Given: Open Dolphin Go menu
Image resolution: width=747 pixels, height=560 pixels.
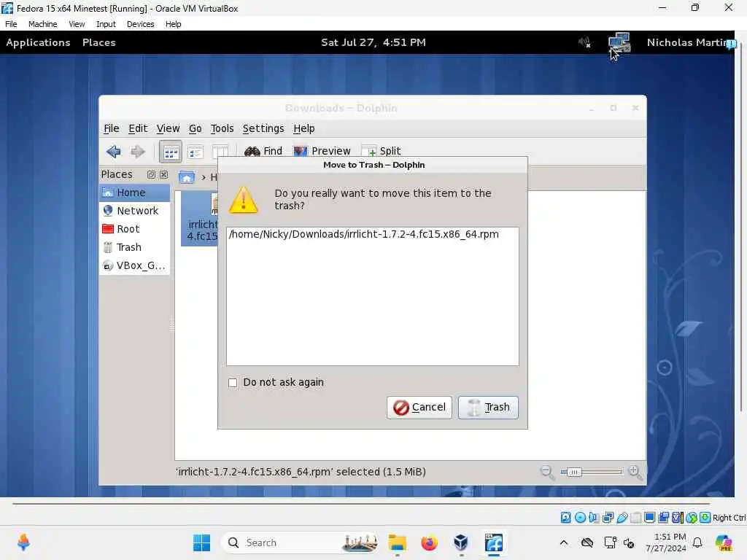Looking at the screenshot, I should (x=196, y=128).
